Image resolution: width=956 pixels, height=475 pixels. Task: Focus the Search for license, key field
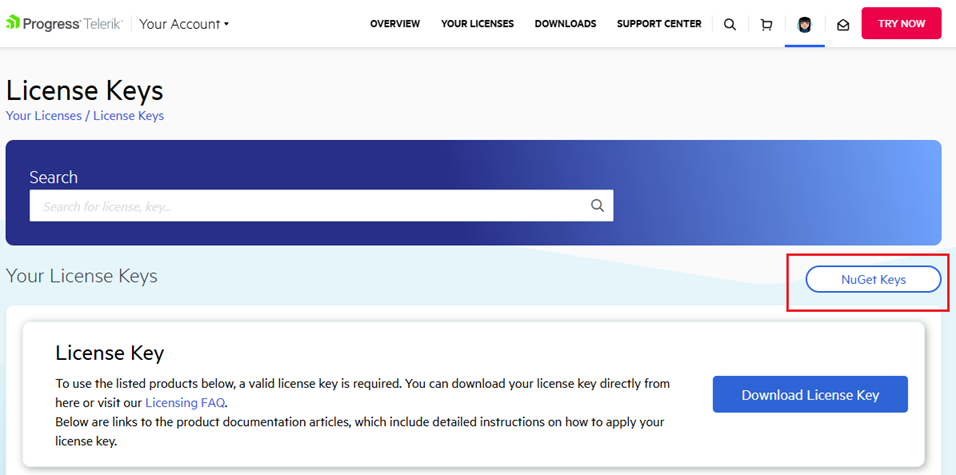[310, 206]
